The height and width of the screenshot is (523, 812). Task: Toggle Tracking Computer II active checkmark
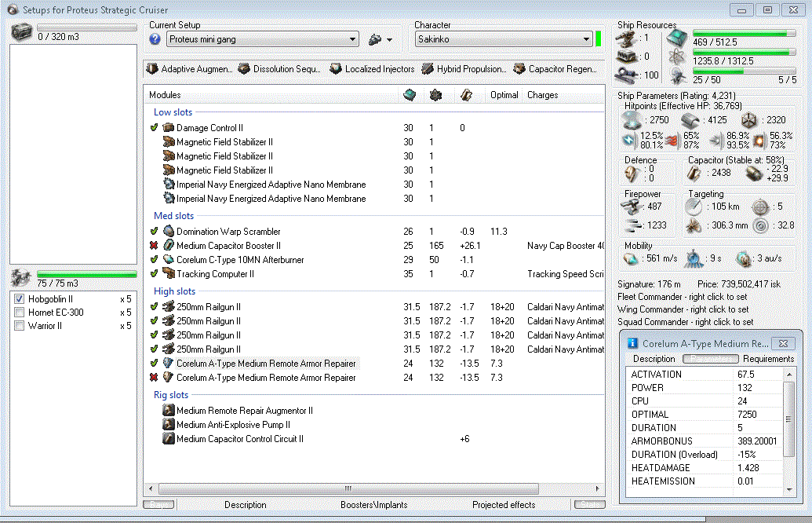(x=154, y=274)
